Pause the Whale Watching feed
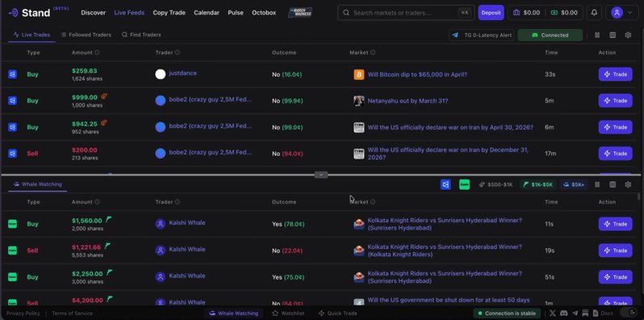Image resolution: width=644 pixels, height=320 pixels. coord(597,185)
